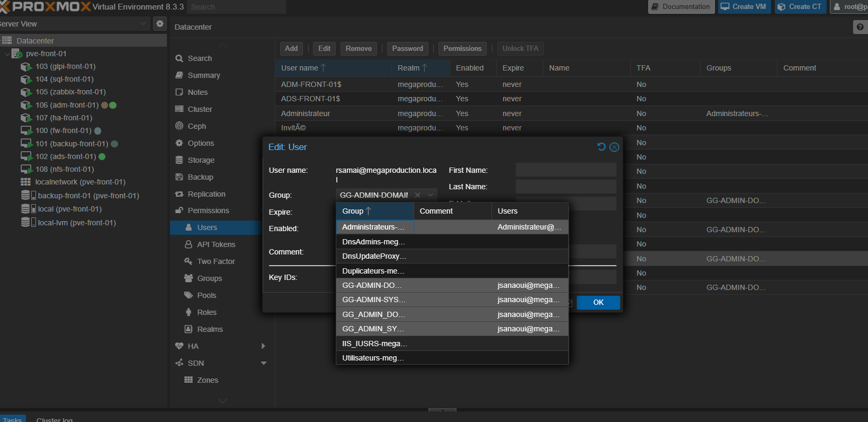The height and width of the screenshot is (422, 868).
Task: Select VM 103 glpi-front-01 in tree
Action: tap(65, 66)
